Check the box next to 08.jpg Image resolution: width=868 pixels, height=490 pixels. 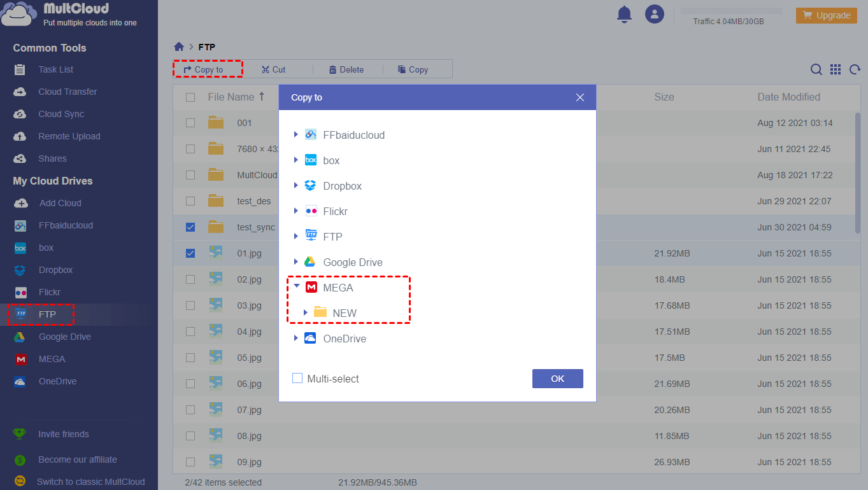tap(190, 436)
